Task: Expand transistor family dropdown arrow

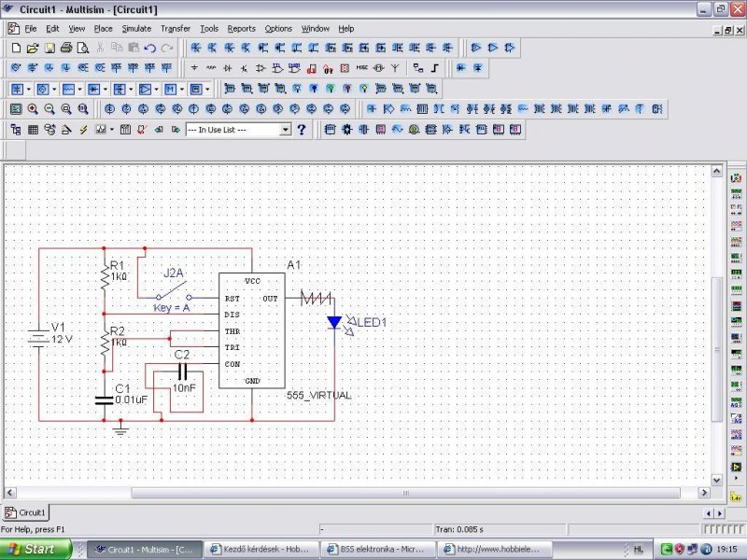Action: point(131,89)
